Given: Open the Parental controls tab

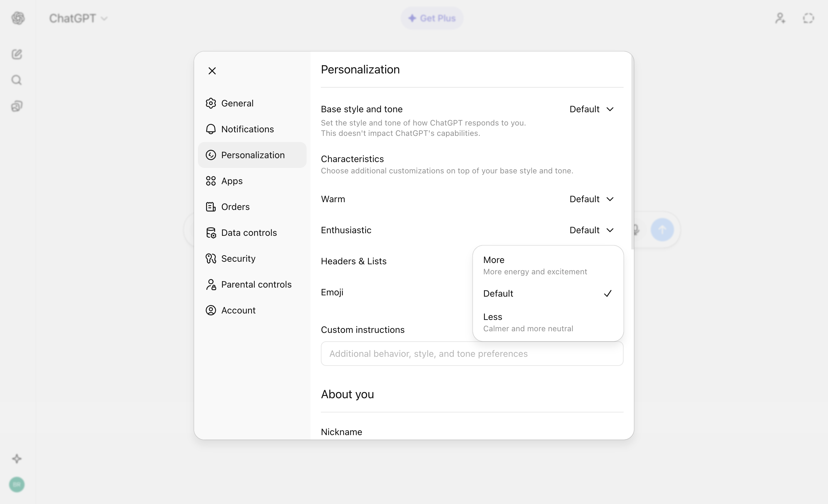Looking at the screenshot, I should (252, 284).
